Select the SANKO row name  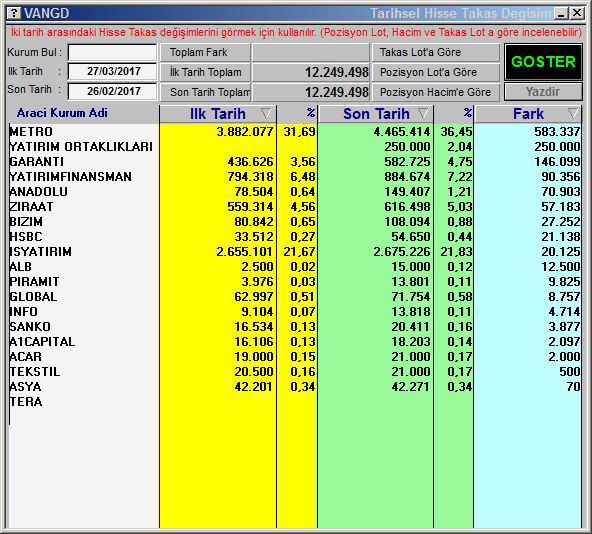[30, 327]
